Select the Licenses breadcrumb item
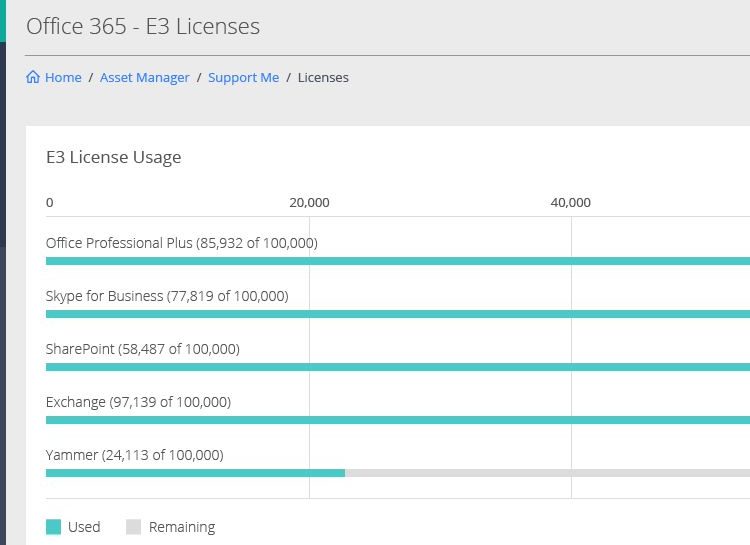Screen dimensions: 750x545 pos(323,78)
